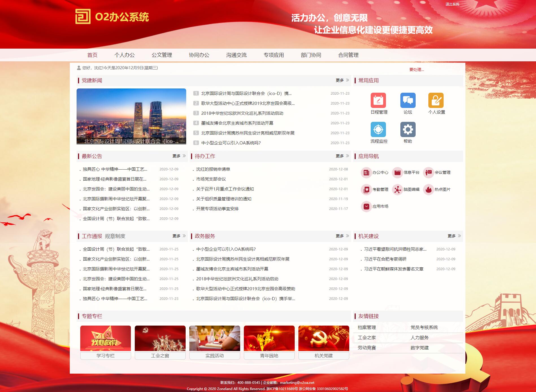Viewport: 536px width, 392px height.
Task: Select the 热点图片 flame icon
Action: 428,189
